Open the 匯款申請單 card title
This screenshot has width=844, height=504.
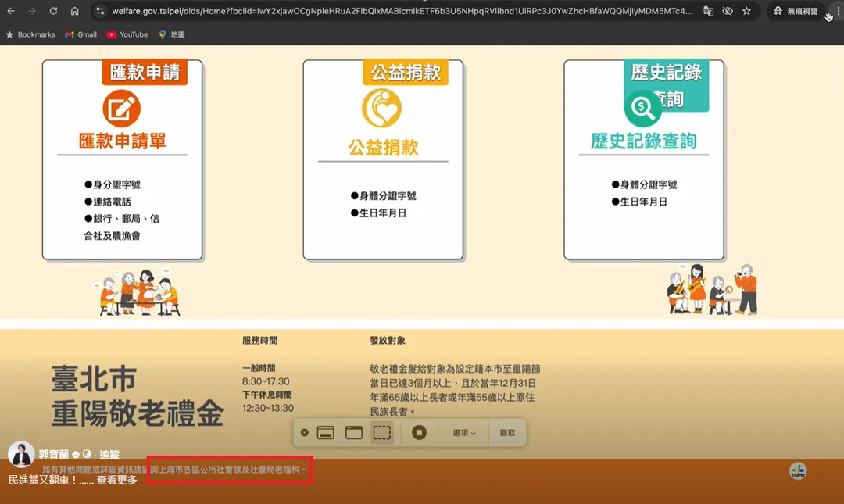point(122,141)
